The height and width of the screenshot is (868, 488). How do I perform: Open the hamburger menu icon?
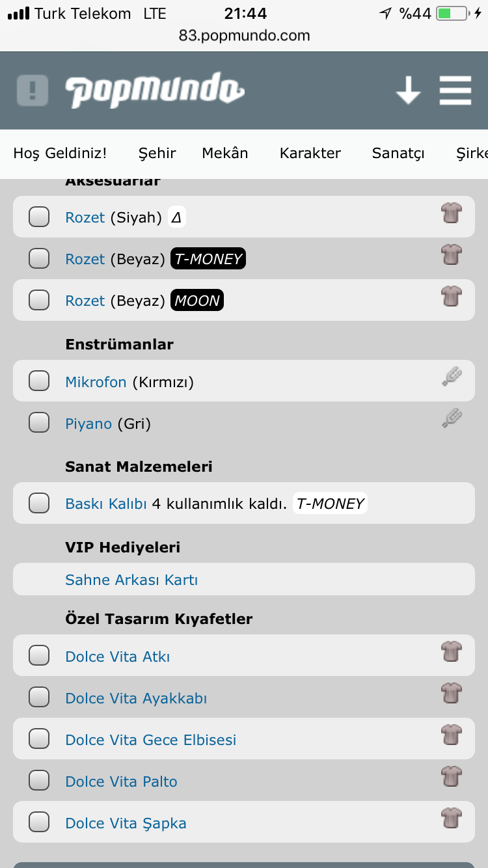455,90
